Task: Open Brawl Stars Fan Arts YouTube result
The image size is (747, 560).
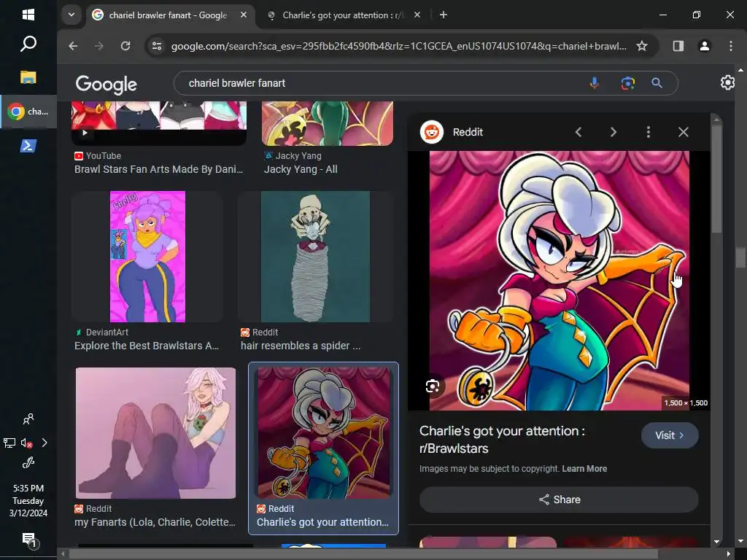Action: [158, 169]
